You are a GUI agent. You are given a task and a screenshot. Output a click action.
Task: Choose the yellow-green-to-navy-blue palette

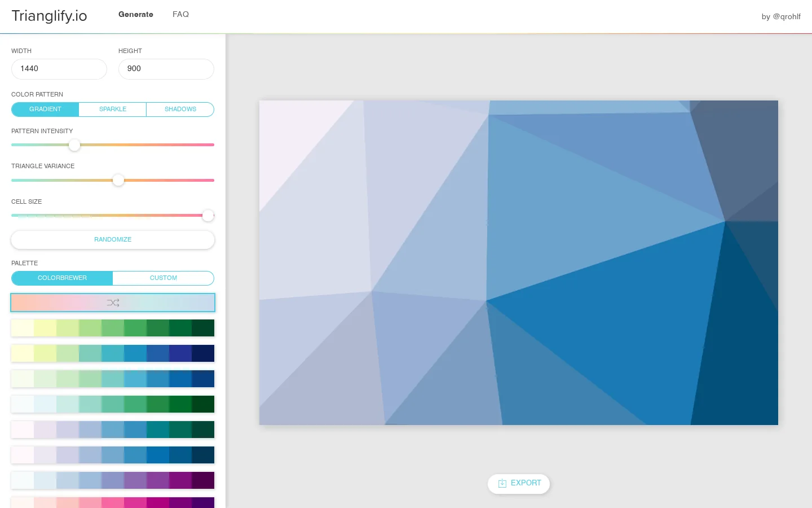113,353
